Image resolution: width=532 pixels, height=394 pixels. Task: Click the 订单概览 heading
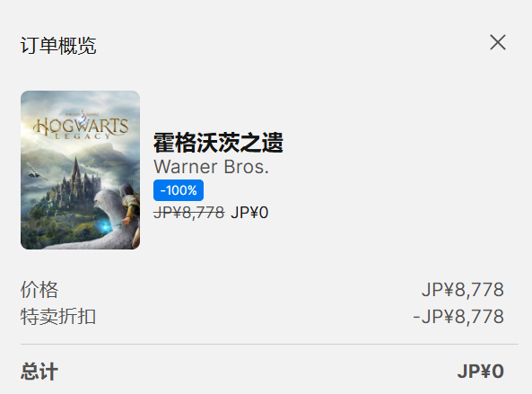click(58, 46)
